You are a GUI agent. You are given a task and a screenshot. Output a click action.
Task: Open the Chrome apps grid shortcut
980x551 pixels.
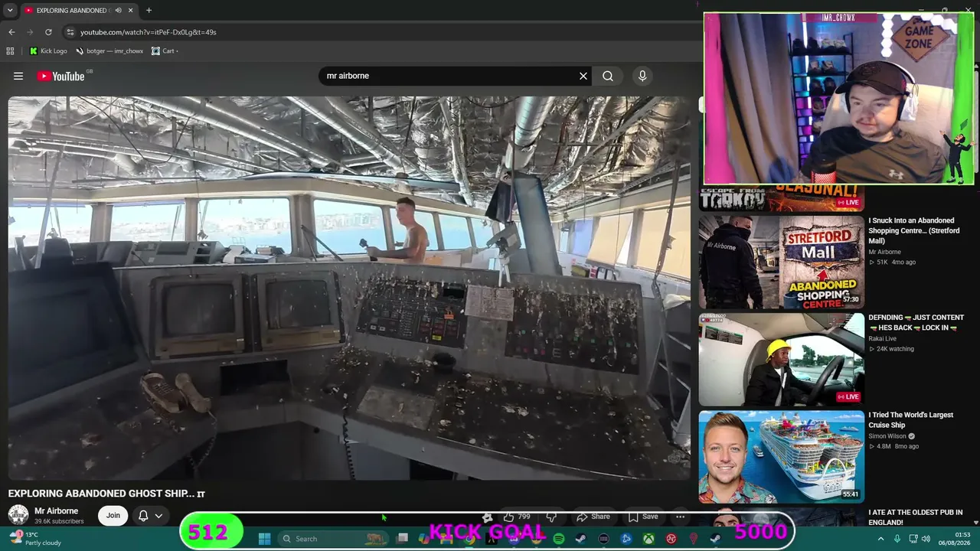pos(10,51)
